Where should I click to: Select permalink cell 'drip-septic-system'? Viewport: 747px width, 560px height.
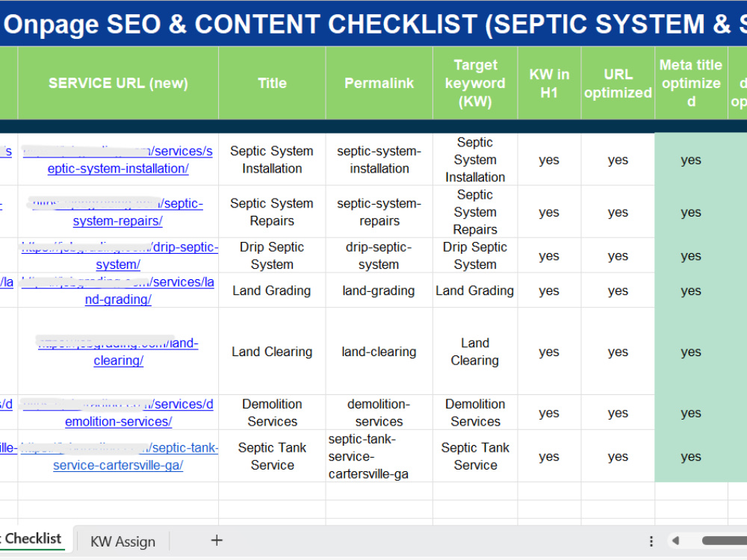[379, 255]
